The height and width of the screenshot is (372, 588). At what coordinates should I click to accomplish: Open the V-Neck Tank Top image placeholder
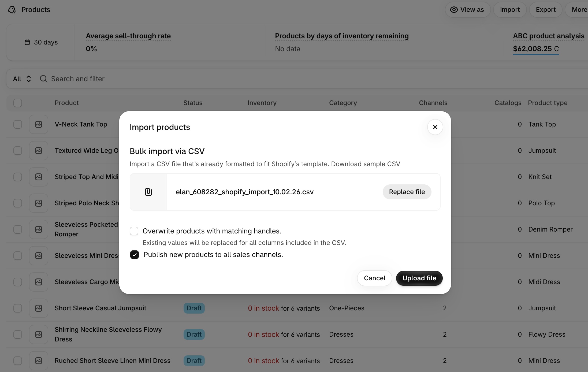[39, 124]
